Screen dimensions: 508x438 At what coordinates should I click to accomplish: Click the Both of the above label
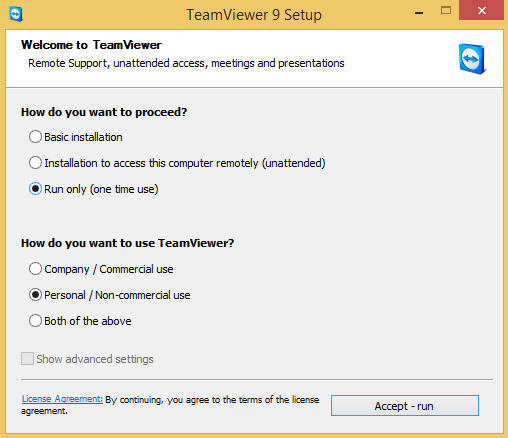pyautogui.click(x=88, y=321)
